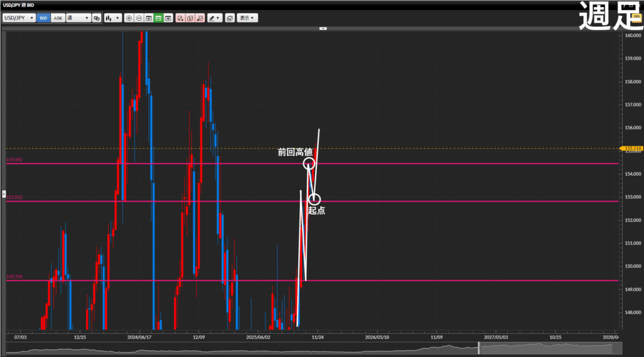
Task: Open the pen drawing tools menu
Action: click(x=215, y=18)
